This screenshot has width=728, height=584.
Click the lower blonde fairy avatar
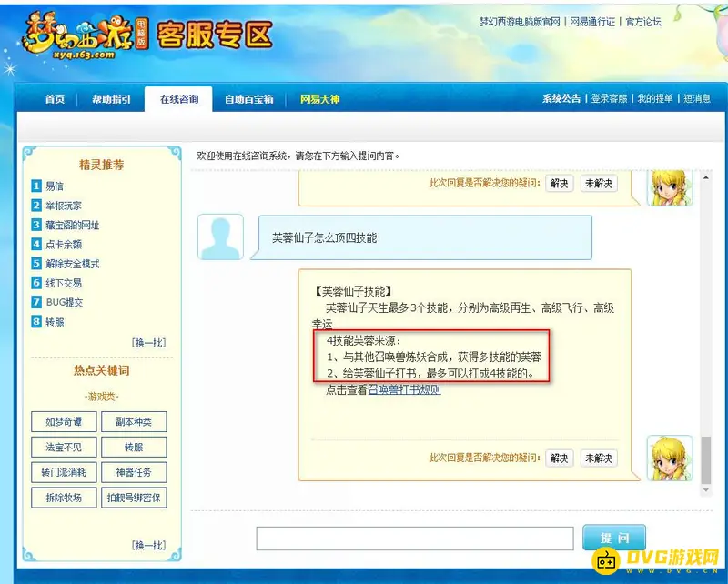(x=670, y=458)
